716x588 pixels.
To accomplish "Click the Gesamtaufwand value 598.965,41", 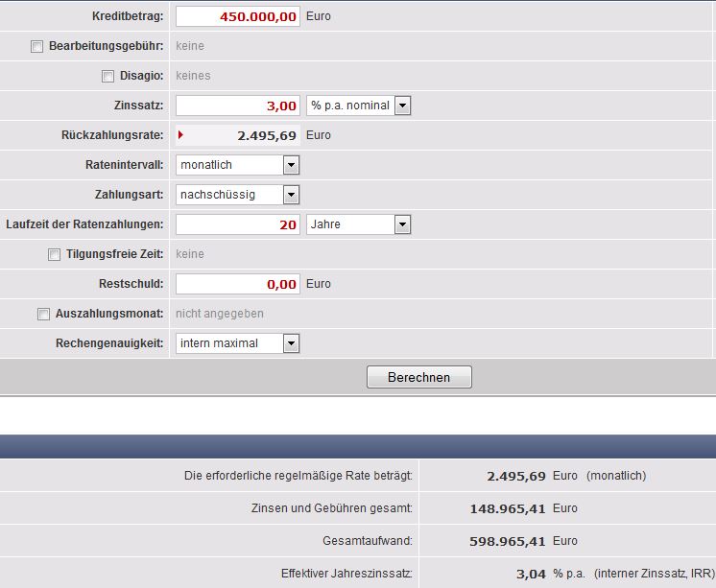I will tap(508, 541).
